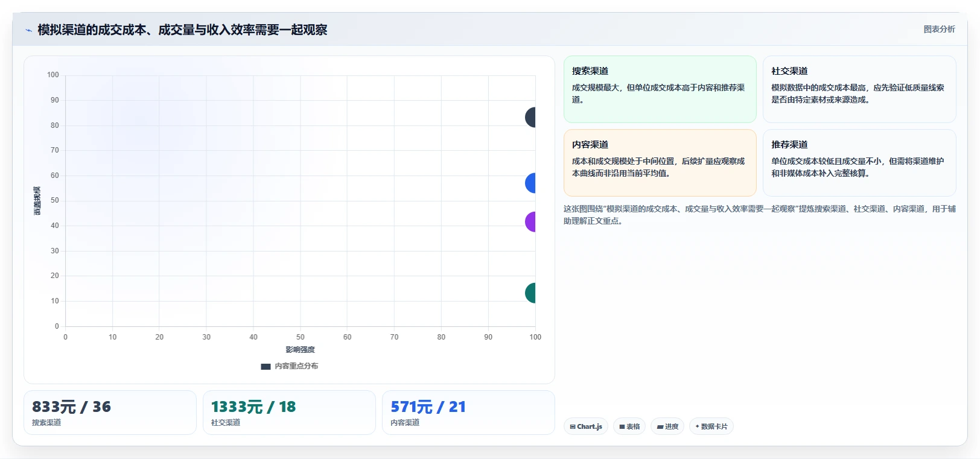Click the 搜索渠道 label under 833元

(46, 423)
